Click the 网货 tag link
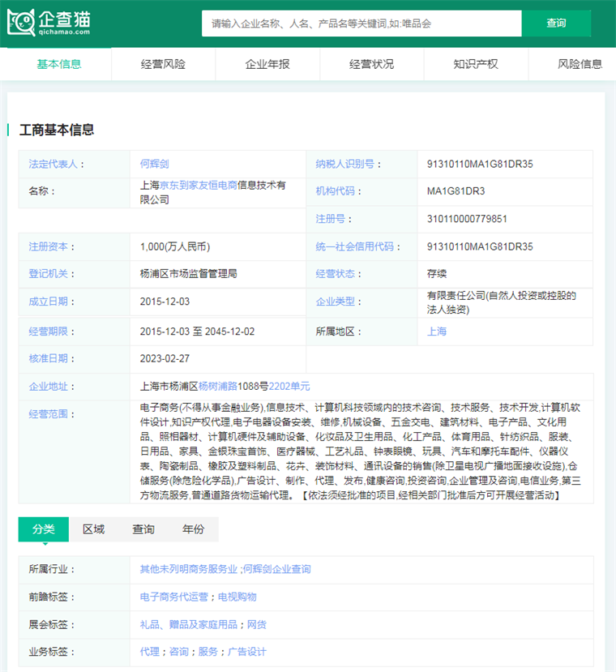 pos(257,625)
